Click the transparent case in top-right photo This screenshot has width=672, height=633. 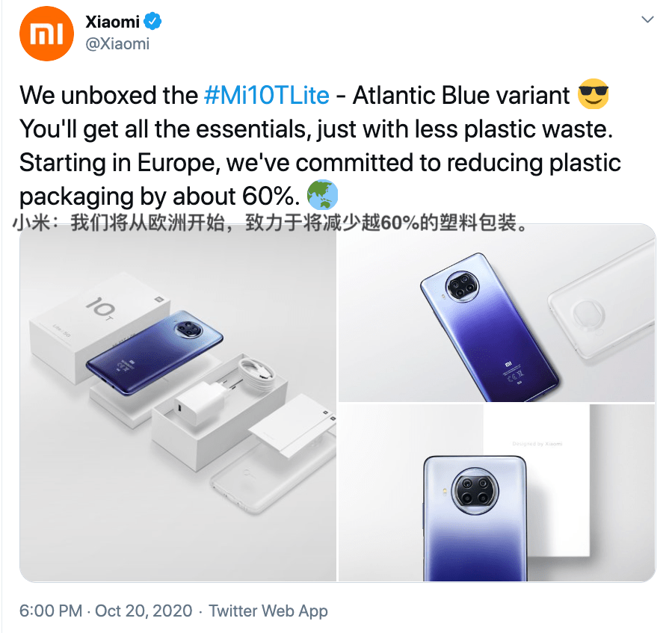(x=602, y=305)
